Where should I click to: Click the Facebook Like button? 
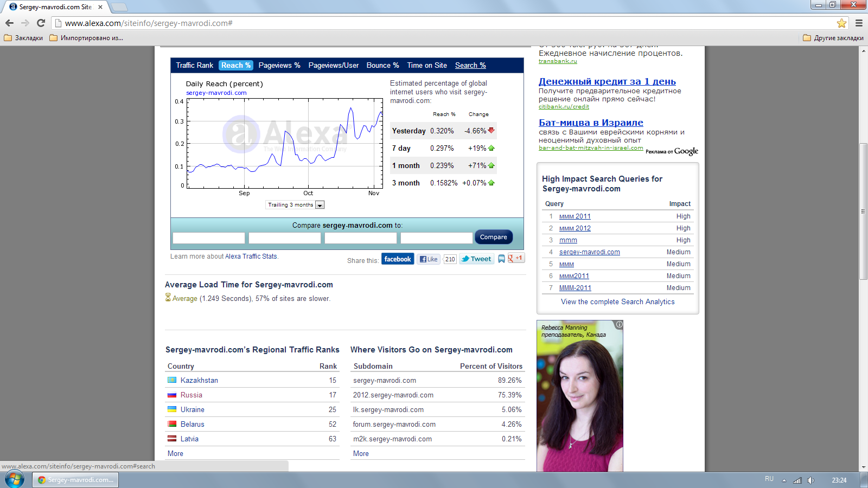click(x=429, y=259)
